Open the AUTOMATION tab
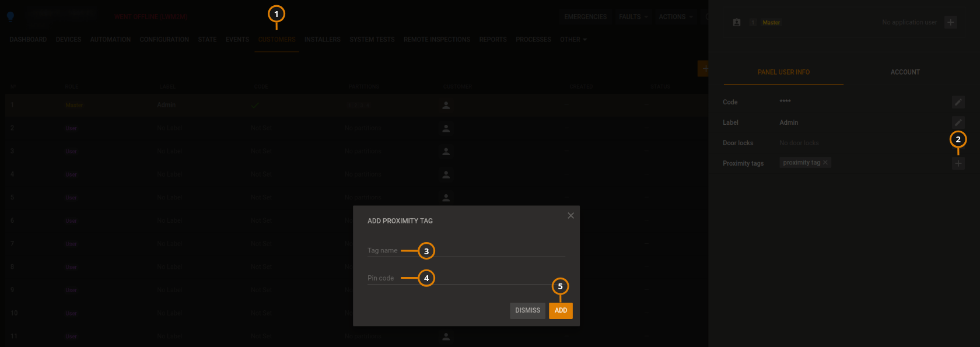 coord(110,40)
